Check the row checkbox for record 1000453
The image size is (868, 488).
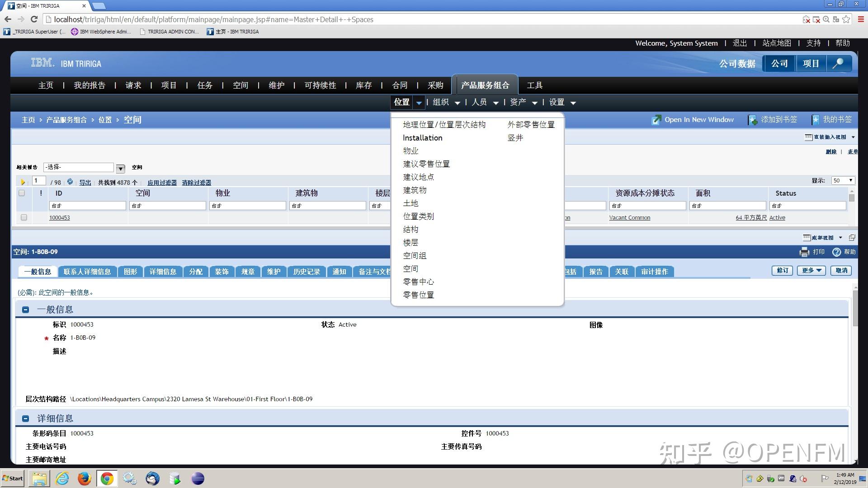tap(24, 217)
